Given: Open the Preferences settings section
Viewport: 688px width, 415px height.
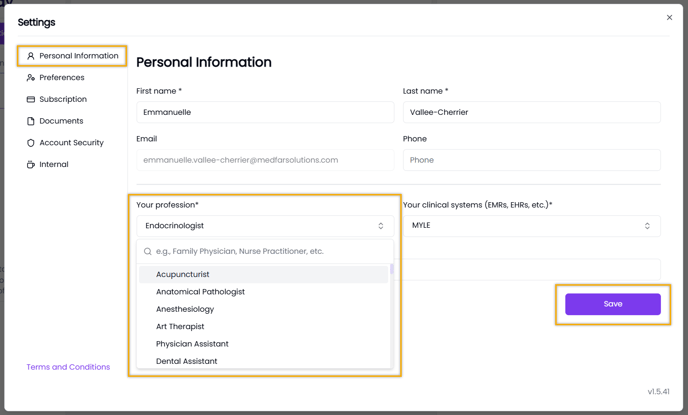Looking at the screenshot, I should [x=62, y=78].
